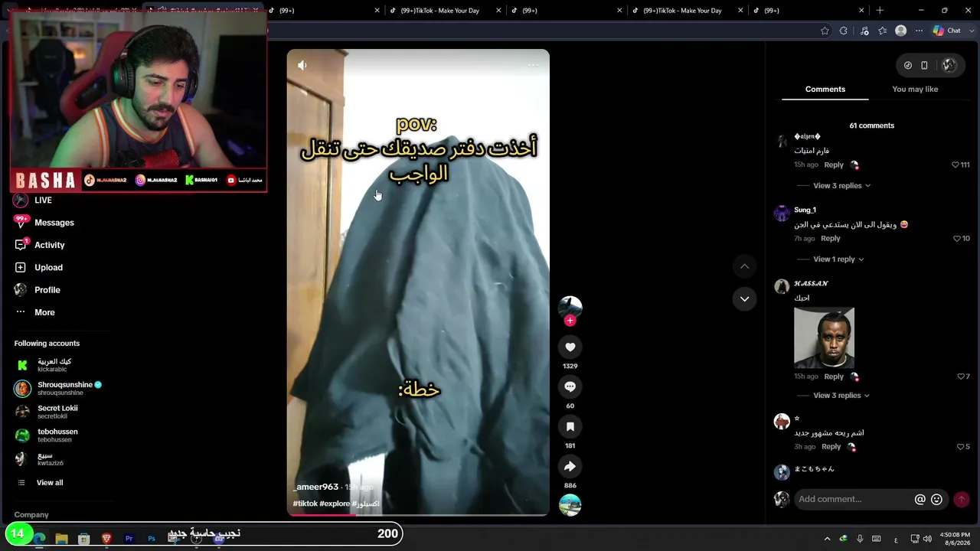The width and height of the screenshot is (980, 551).
Task: Open _ameer963 username on video
Action: click(315, 487)
